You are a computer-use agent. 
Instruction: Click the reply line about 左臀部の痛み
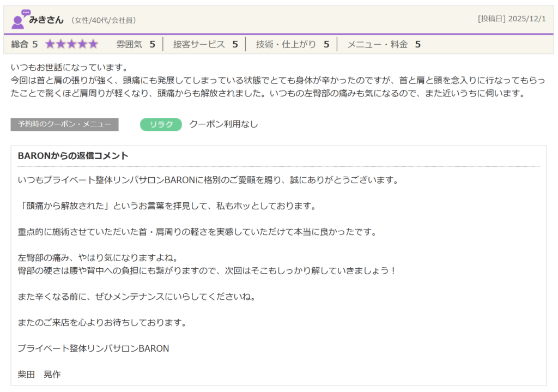point(101,257)
